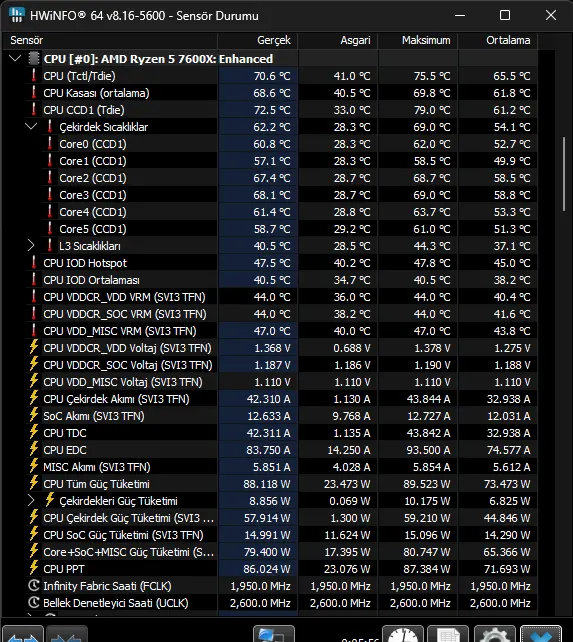Select the MISC Akımı (SVI3 TFN) row label

coord(97,467)
